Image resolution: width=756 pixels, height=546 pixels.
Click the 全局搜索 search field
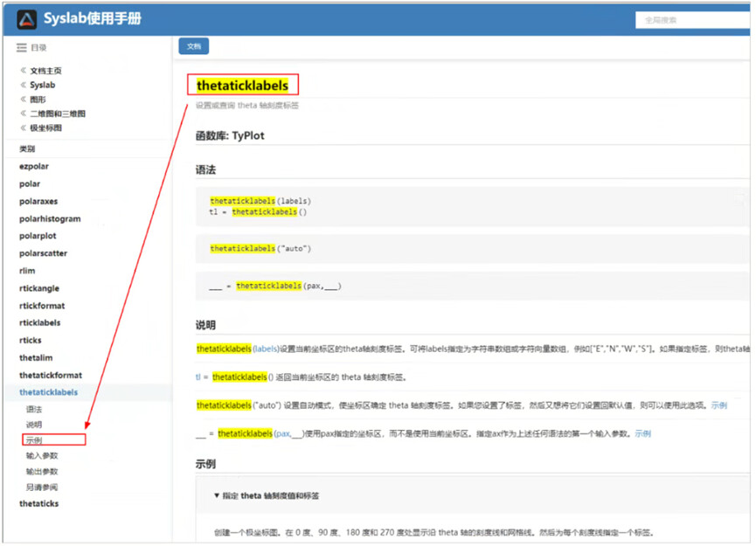(x=692, y=20)
